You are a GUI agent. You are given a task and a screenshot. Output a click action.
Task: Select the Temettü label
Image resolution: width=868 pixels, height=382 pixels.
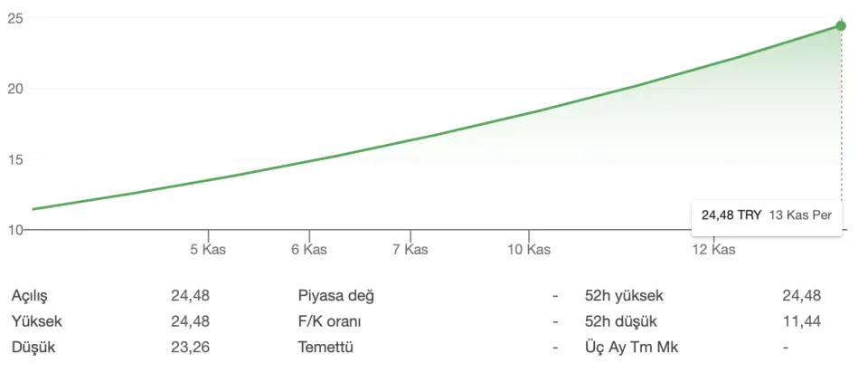[325, 347]
